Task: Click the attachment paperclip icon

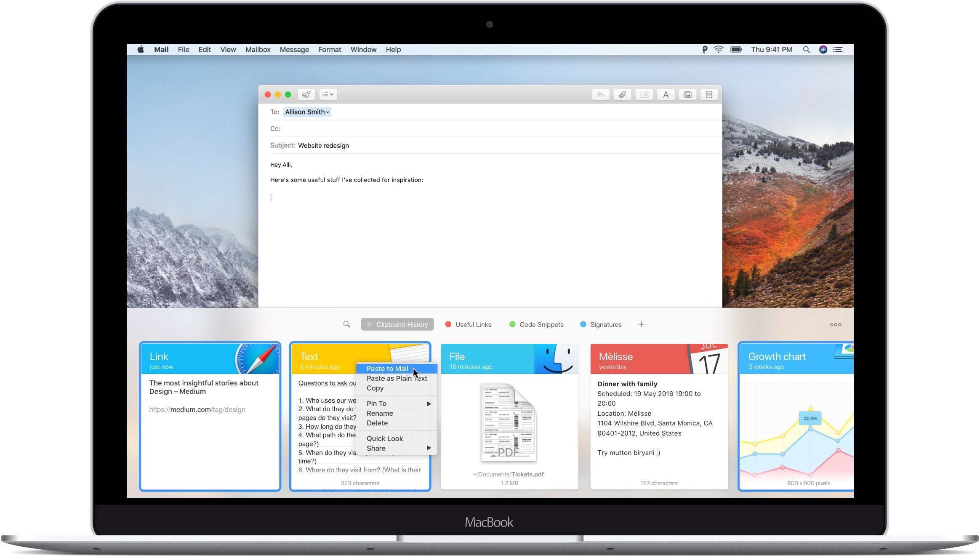Action: 622,94
